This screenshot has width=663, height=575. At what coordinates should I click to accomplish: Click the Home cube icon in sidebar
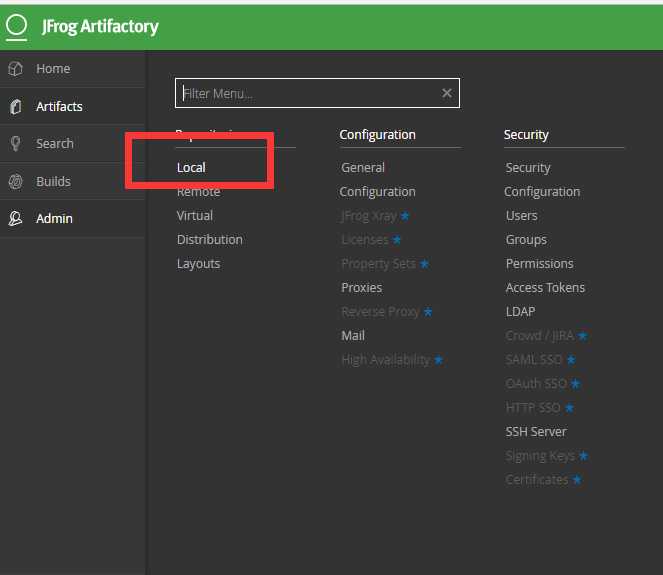[16, 68]
